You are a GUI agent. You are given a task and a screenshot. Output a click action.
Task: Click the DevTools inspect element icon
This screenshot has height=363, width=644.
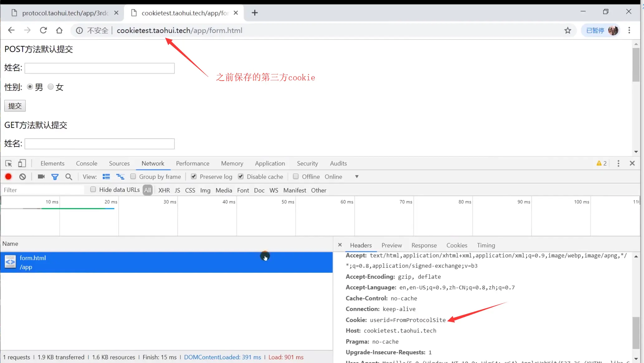click(8, 163)
